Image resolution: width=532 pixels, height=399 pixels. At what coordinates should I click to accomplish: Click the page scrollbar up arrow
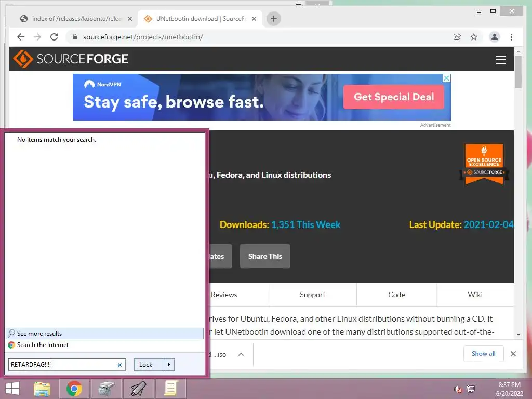[x=518, y=51]
